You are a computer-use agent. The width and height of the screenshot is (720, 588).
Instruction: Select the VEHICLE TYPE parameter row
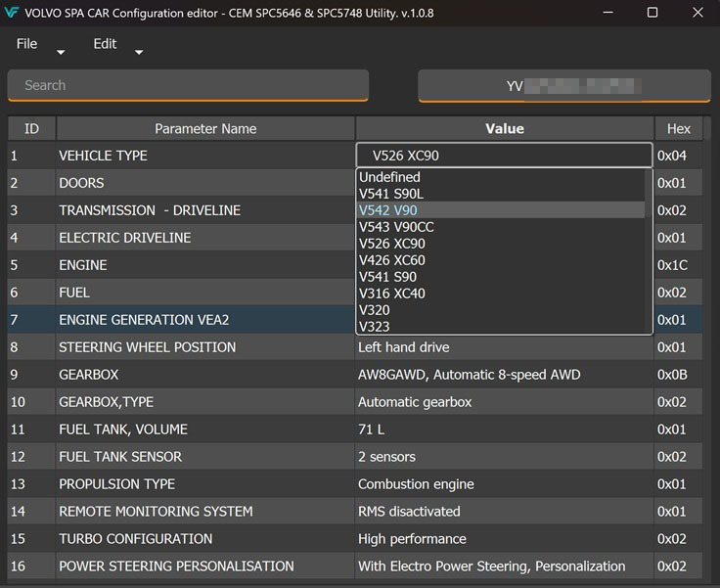204,156
